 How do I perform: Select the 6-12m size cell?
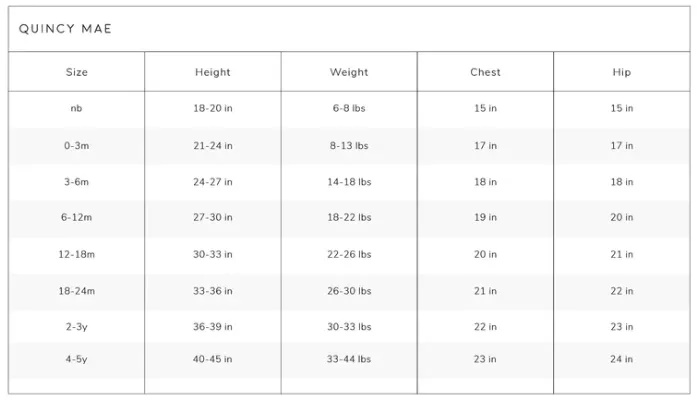point(76,217)
